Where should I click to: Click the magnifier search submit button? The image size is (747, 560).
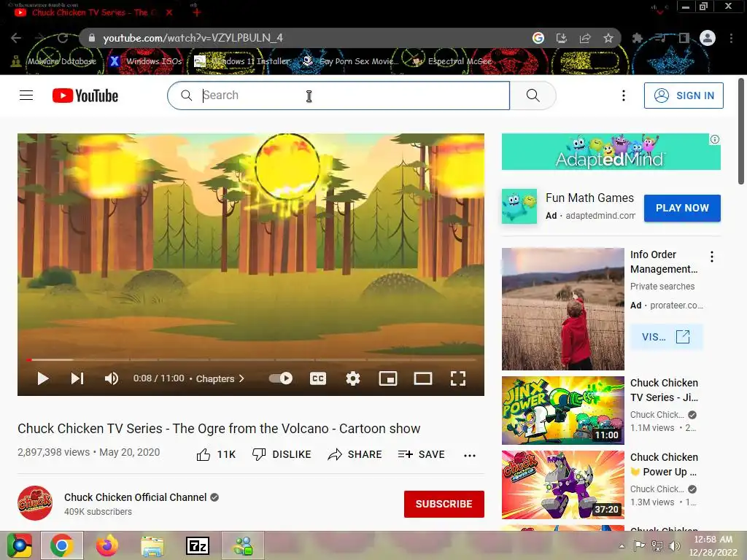[533, 96]
